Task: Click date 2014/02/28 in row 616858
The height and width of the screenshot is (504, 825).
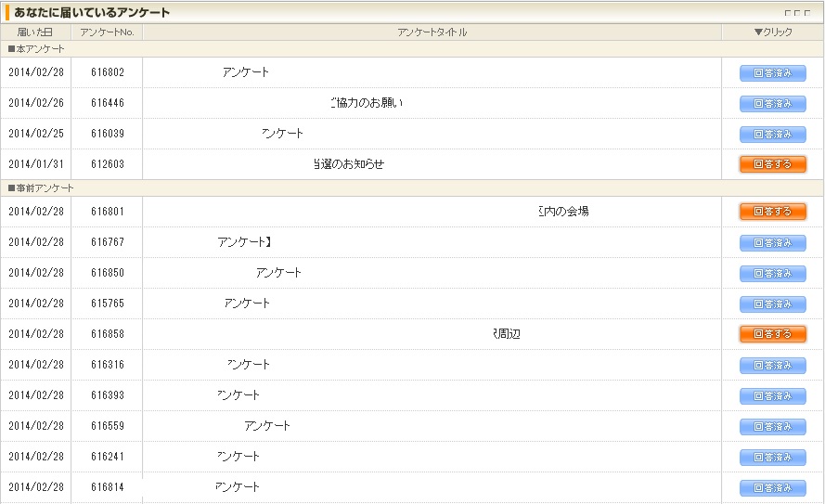Action: point(36,334)
